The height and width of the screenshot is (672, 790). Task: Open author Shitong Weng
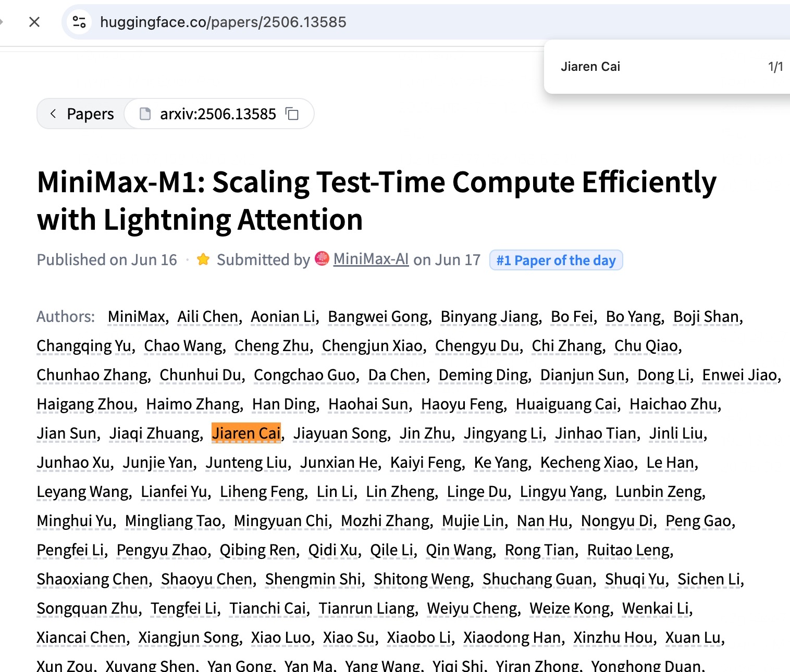[x=422, y=579]
